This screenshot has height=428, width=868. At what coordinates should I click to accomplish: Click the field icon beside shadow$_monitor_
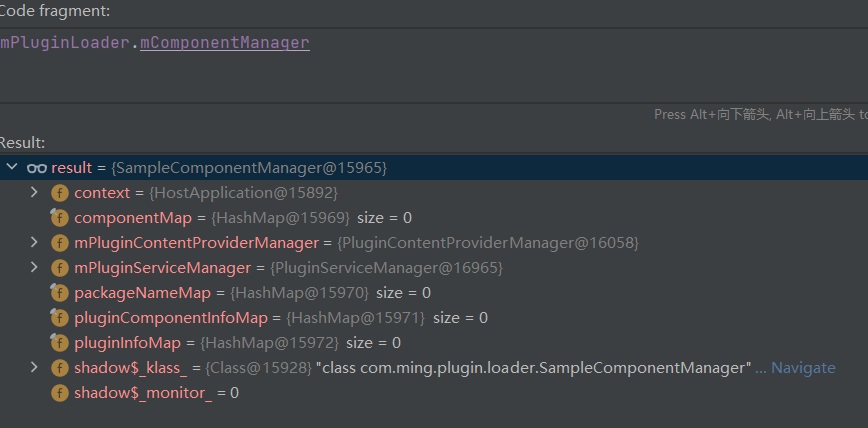coord(60,393)
